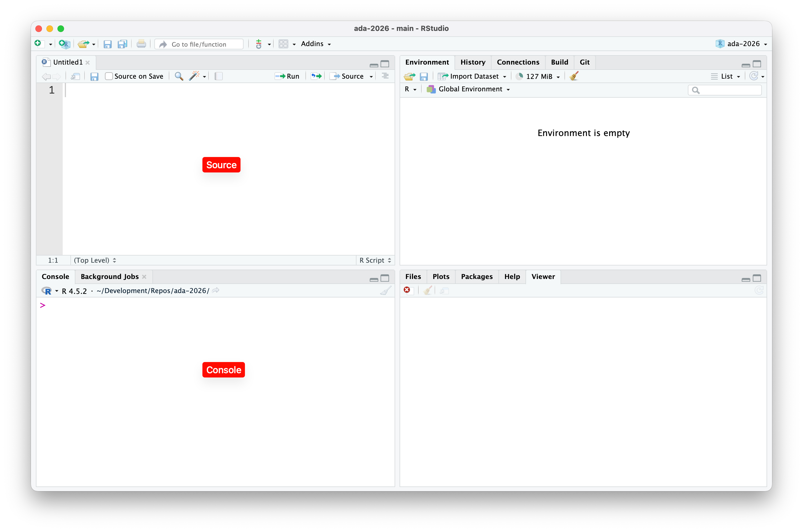This screenshot has width=803, height=532.
Task: Open the Import Dataset dropdown
Action: 474,77
